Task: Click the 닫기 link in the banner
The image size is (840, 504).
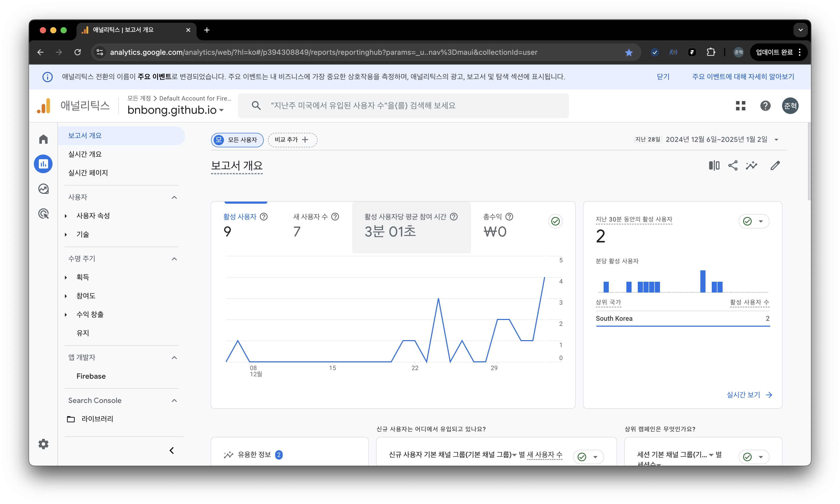Action: 663,77
